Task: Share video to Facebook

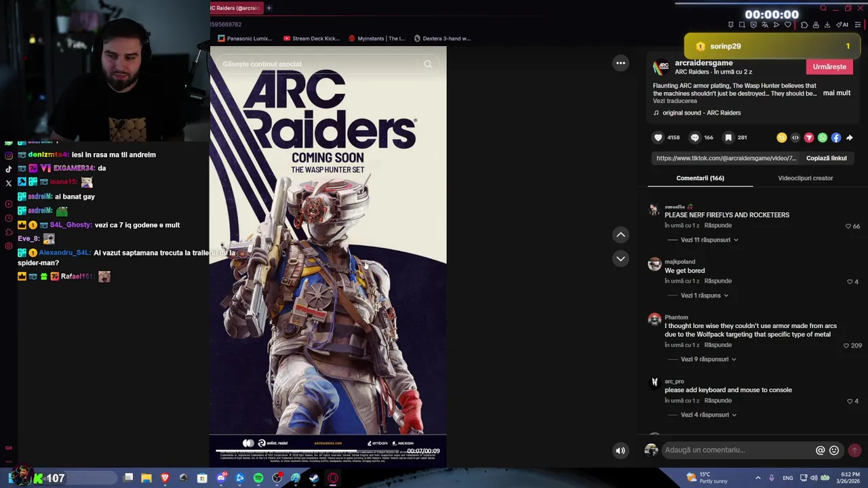Action: pos(836,138)
